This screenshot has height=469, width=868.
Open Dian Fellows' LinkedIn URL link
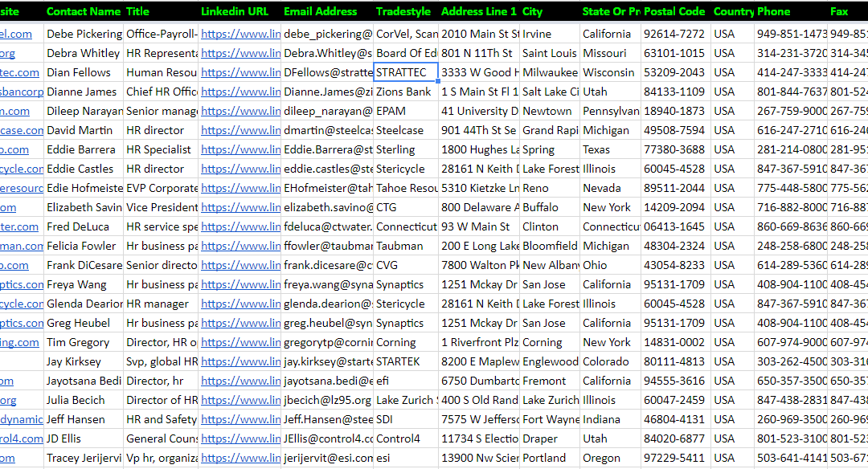pos(241,72)
